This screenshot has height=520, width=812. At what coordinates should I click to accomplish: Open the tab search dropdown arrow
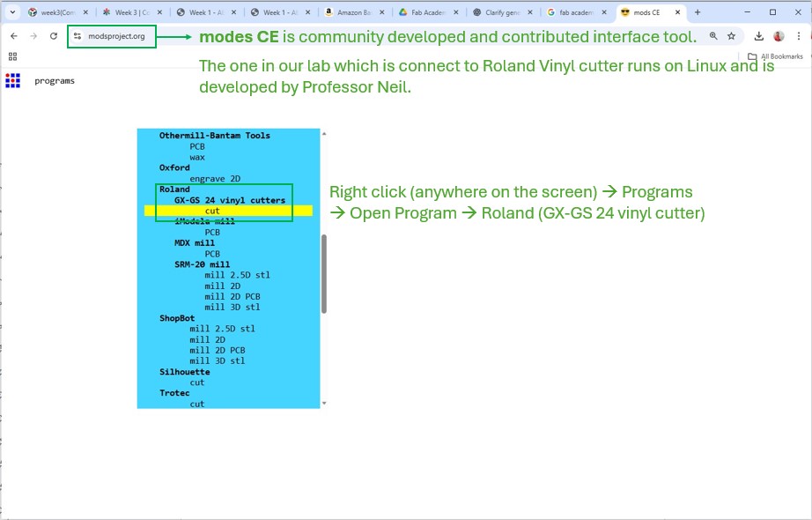pyautogui.click(x=12, y=12)
